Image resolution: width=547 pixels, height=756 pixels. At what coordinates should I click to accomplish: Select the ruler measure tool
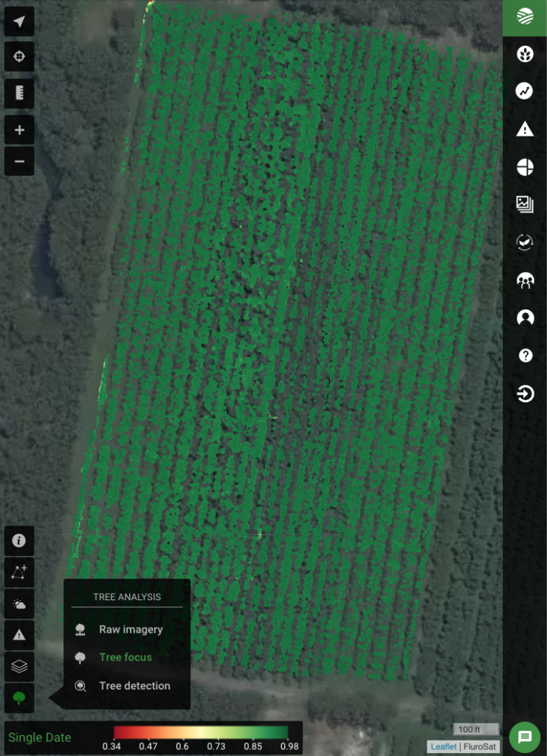(19, 93)
